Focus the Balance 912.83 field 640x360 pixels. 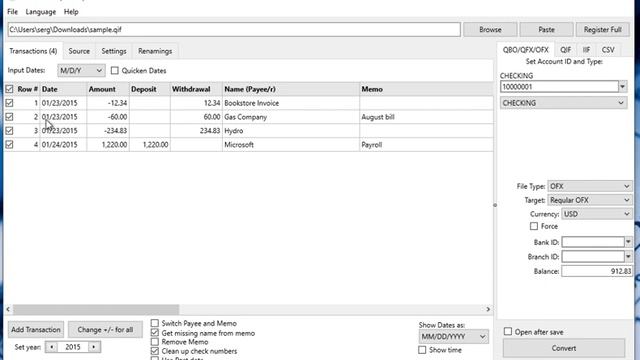point(597,271)
